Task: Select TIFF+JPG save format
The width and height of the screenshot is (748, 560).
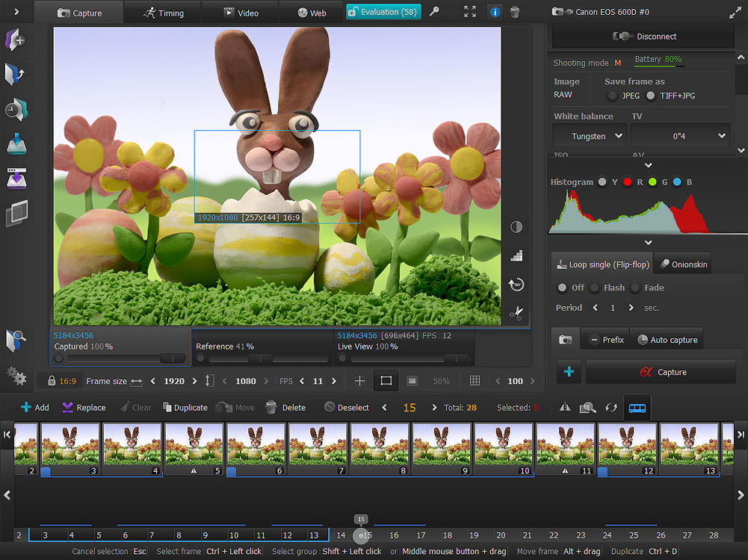Action: pos(651,96)
